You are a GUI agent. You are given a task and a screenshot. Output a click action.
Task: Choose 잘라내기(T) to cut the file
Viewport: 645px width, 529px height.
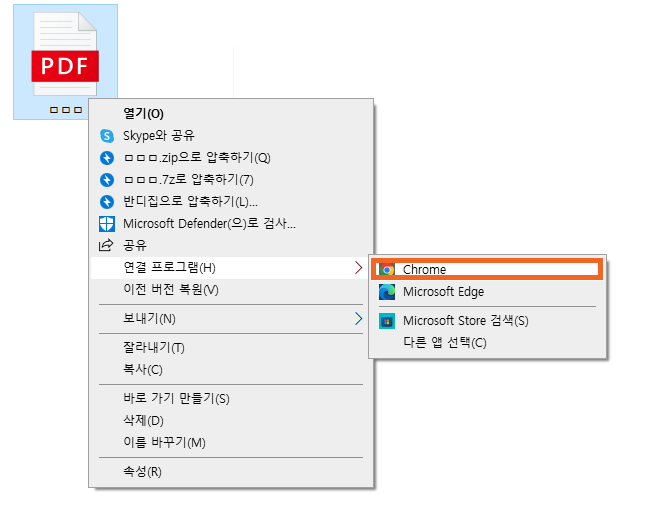[231, 348]
